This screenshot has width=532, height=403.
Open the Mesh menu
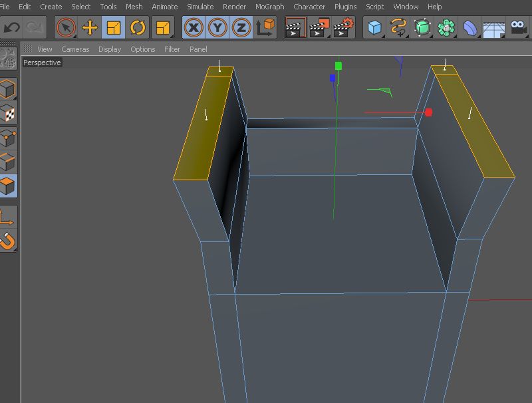pos(134,7)
